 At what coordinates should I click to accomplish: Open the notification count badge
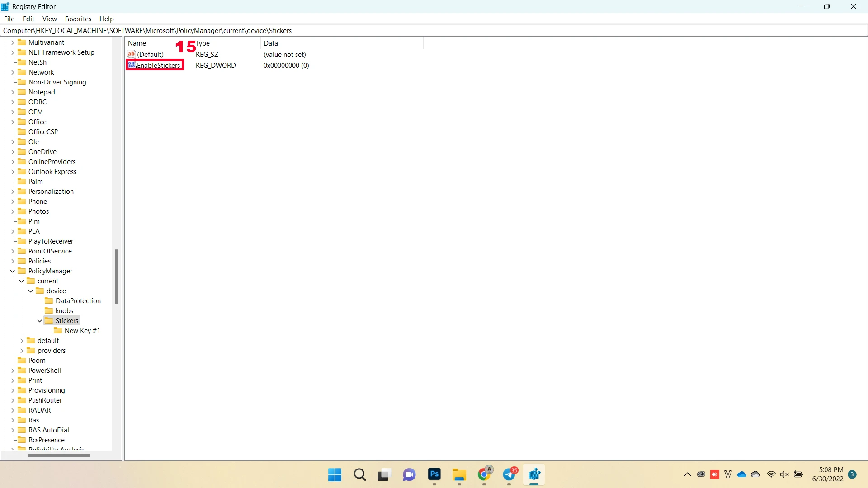[x=853, y=474]
